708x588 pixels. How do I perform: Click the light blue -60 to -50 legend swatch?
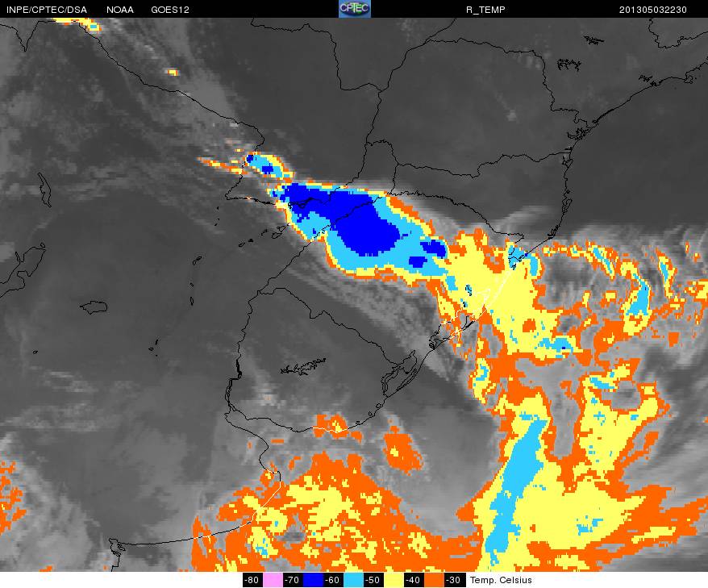tap(352, 580)
